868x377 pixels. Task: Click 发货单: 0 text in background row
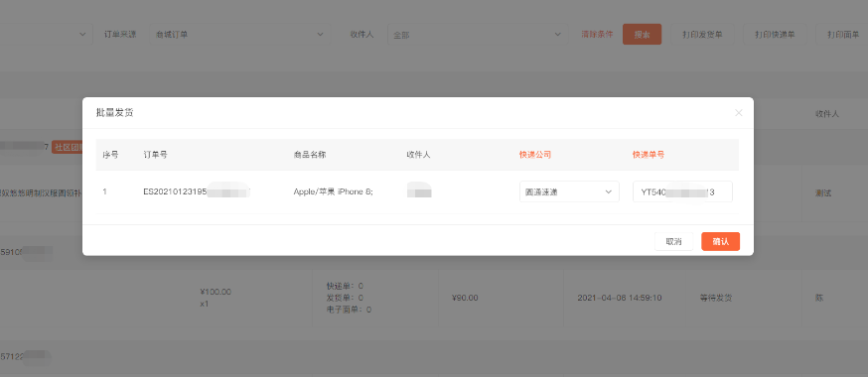pos(345,298)
